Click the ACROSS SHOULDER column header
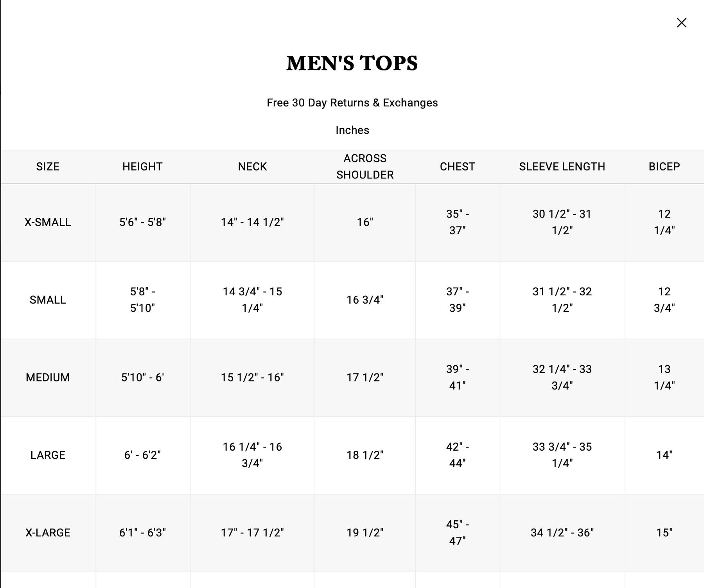This screenshot has width=704, height=588. click(x=365, y=167)
